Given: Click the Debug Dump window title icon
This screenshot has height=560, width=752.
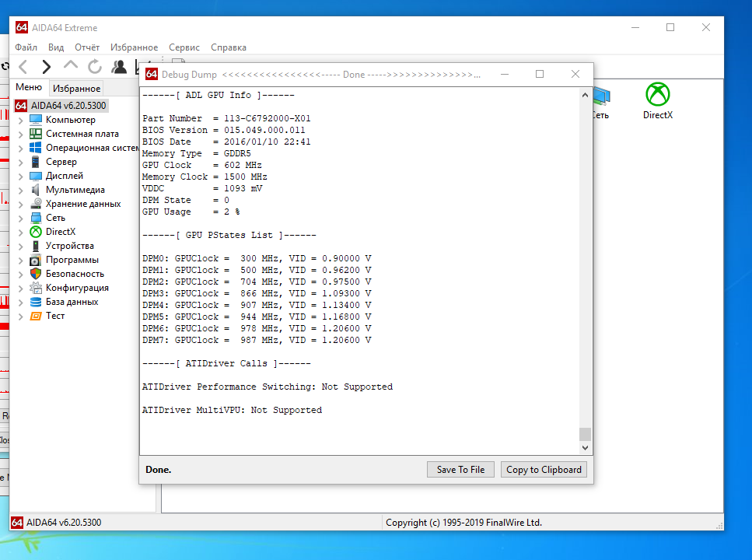Looking at the screenshot, I should point(152,74).
